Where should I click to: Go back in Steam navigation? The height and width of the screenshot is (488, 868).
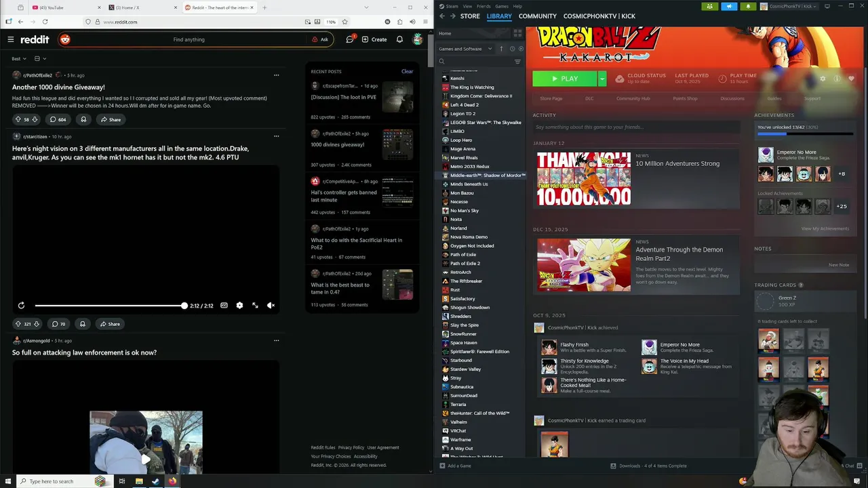click(442, 16)
